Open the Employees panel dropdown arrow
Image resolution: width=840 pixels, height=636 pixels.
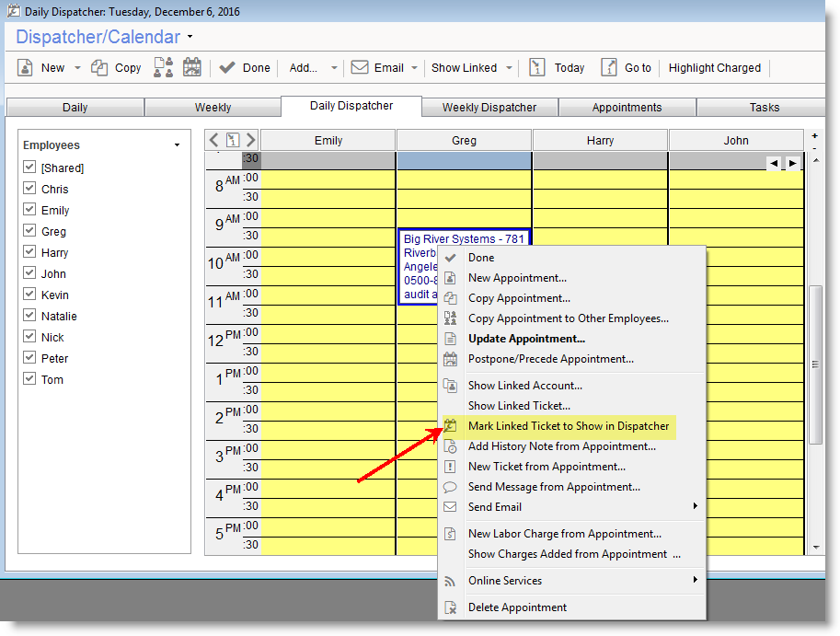[x=177, y=145]
